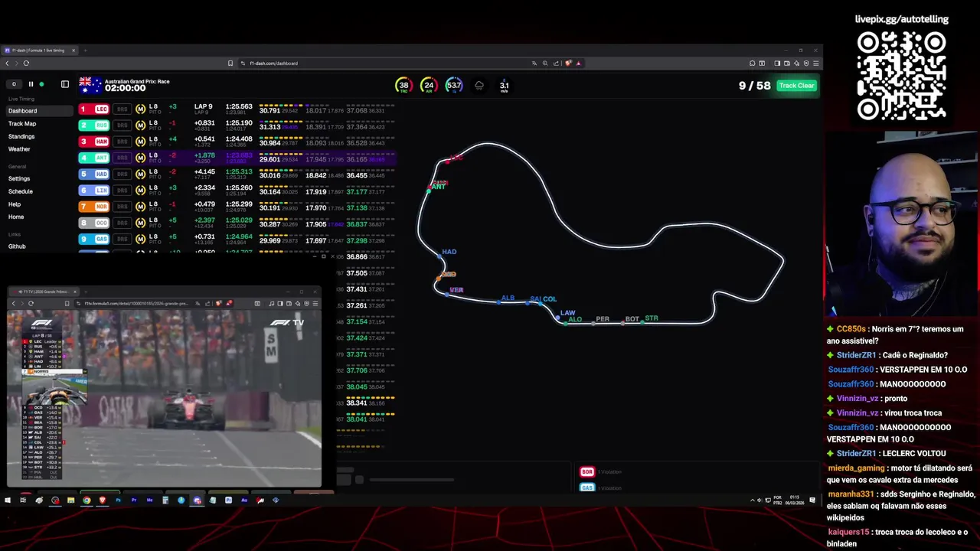The width and height of the screenshot is (980, 551).
Task: Open File Explorer from the taskbar
Action: [x=70, y=500]
